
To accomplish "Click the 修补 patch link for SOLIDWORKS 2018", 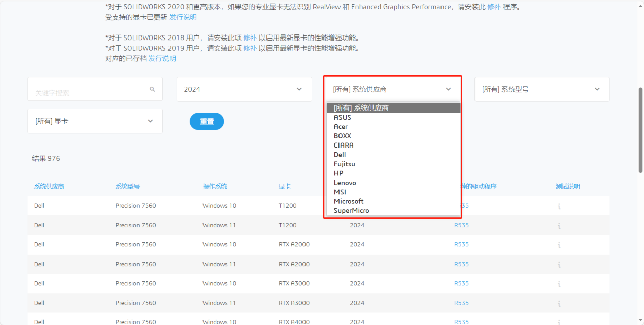I will coord(249,37).
